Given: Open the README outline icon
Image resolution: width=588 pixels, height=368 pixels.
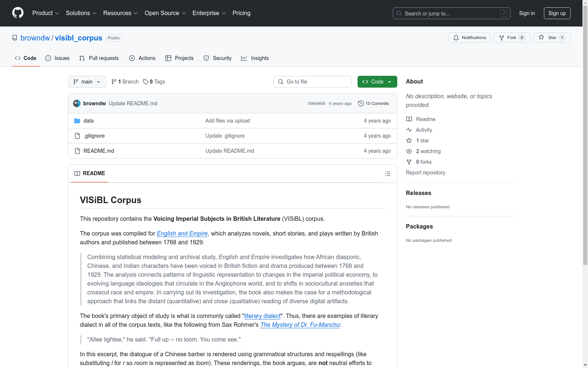Looking at the screenshot, I should coord(387,174).
